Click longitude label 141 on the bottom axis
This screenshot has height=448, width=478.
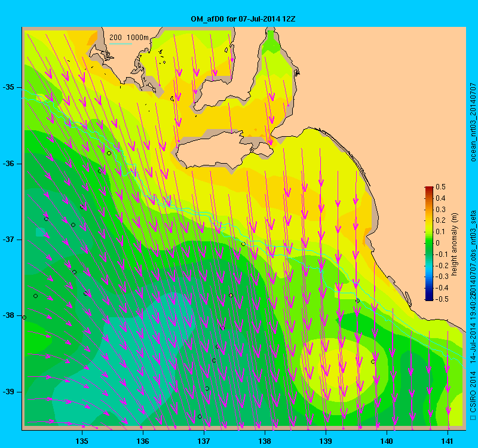pyautogui.click(x=447, y=441)
